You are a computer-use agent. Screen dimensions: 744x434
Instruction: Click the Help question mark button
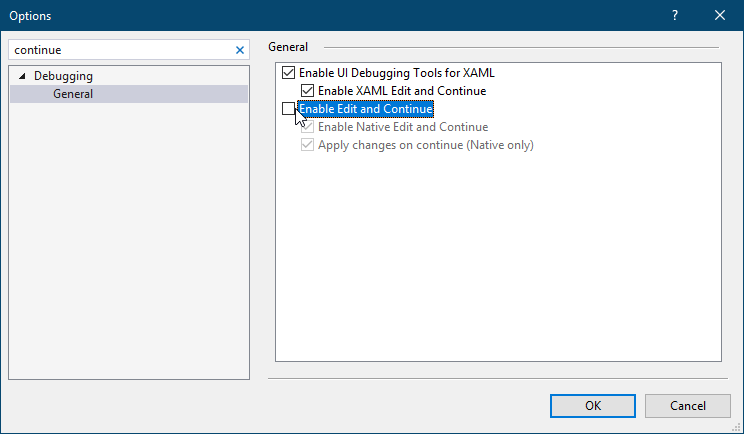[x=675, y=15]
